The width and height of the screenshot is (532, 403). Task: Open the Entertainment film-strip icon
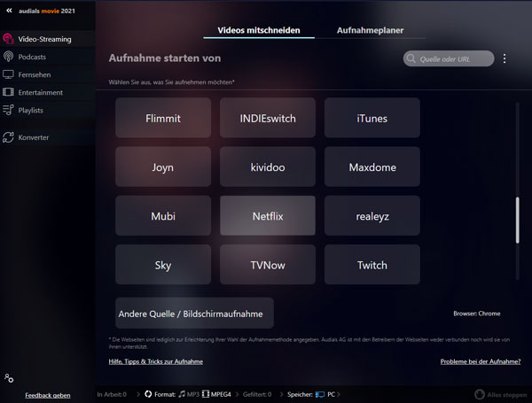8,92
